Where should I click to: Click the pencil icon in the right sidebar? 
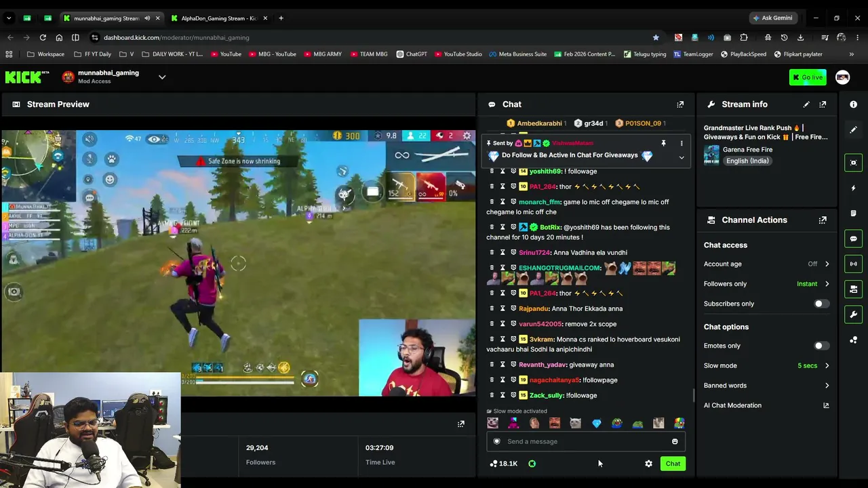(x=853, y=129)
